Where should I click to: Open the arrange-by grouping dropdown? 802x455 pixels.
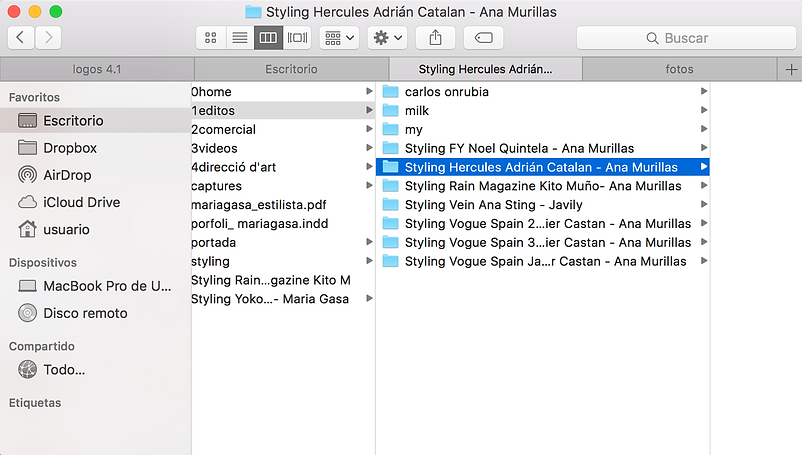(x=340, y=38)
